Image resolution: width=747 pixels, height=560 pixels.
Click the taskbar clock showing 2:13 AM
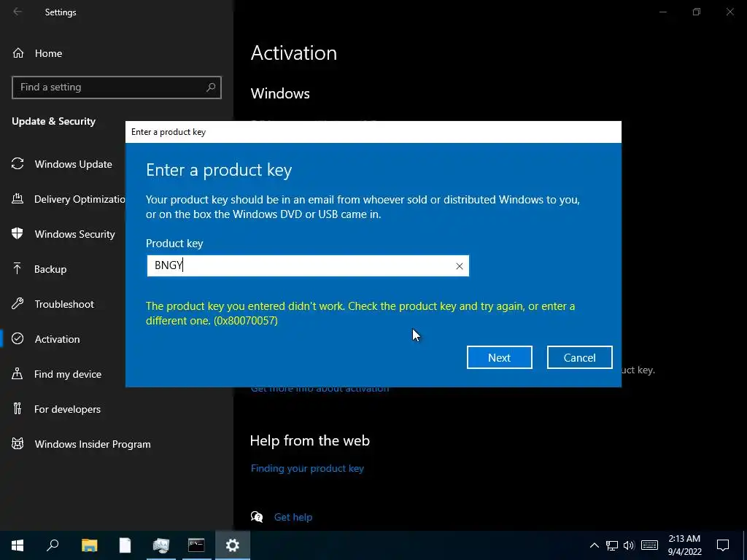pos(684,545)
